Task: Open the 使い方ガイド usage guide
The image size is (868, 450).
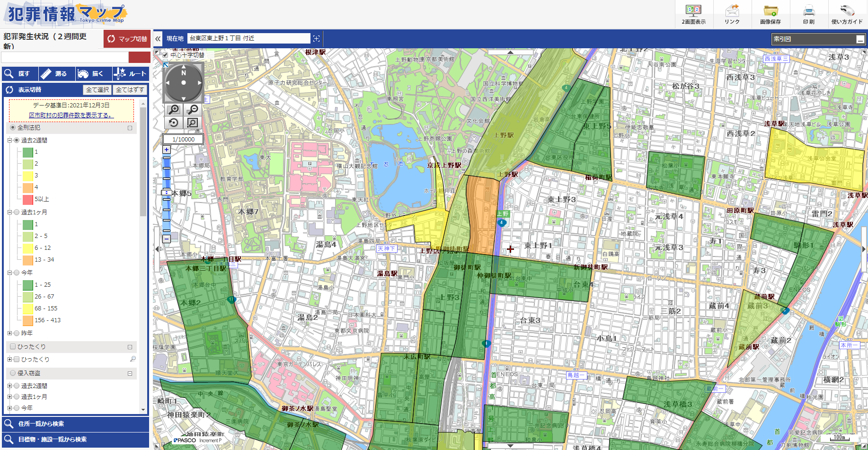Action: tap(847, 14)
